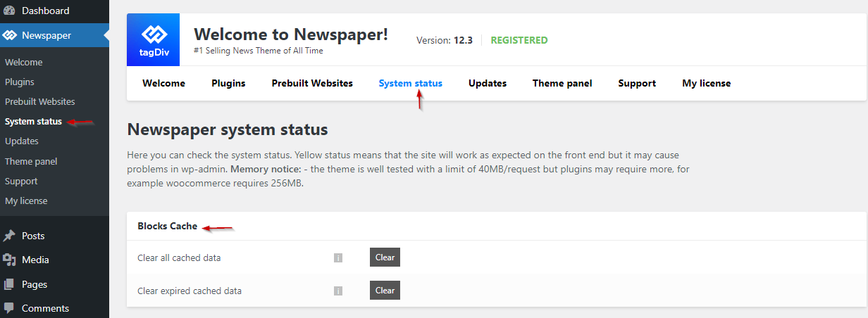Click the tagDiv logo tile
The height and width of the screenshot is (318, 868).
click(x=153, y=39)
